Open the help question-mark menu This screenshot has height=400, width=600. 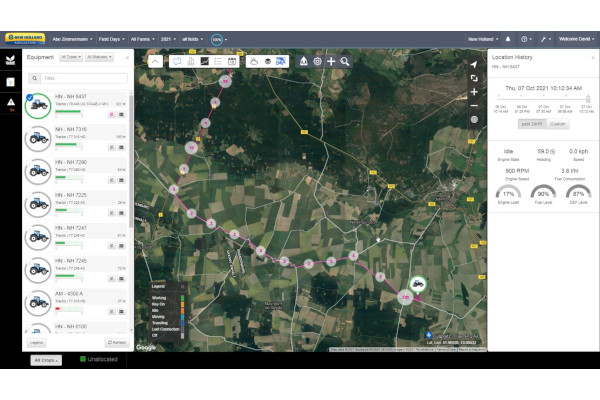pos(526,39)
